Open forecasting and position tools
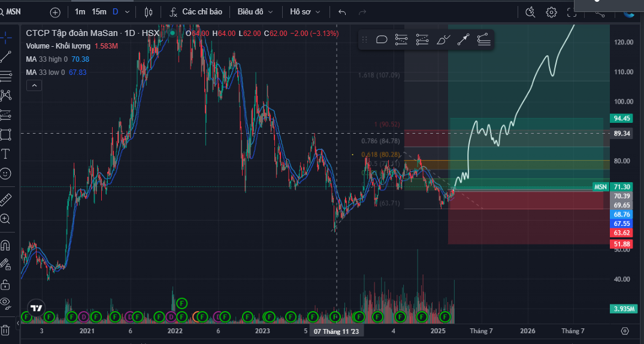The height and width of the screenshot is (344, 644). pos(6,115)
